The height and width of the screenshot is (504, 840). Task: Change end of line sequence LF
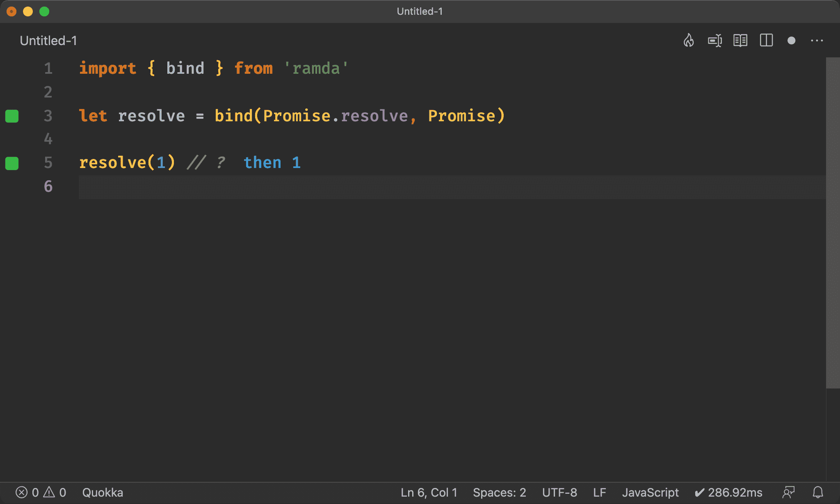(x=600, y=492)
